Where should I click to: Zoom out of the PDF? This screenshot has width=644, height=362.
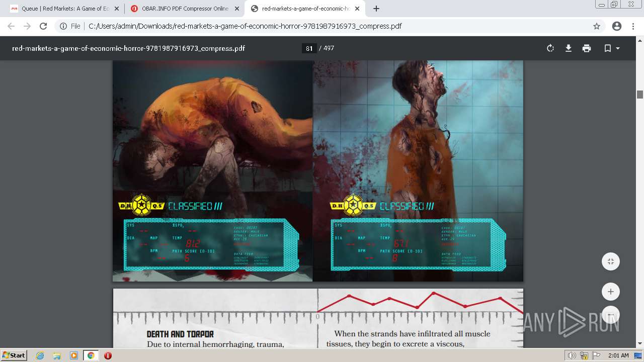point(611,315)
